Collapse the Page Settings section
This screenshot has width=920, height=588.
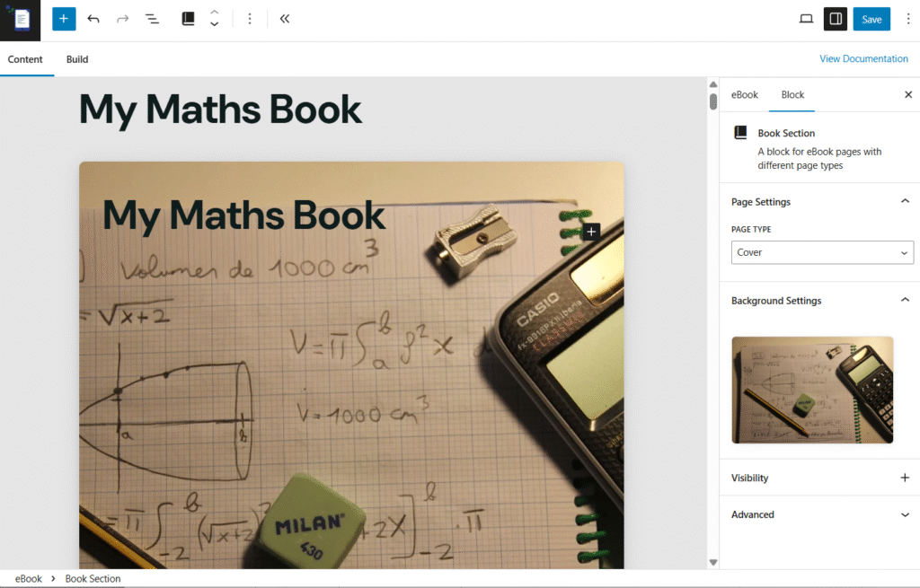click(905, 202)
